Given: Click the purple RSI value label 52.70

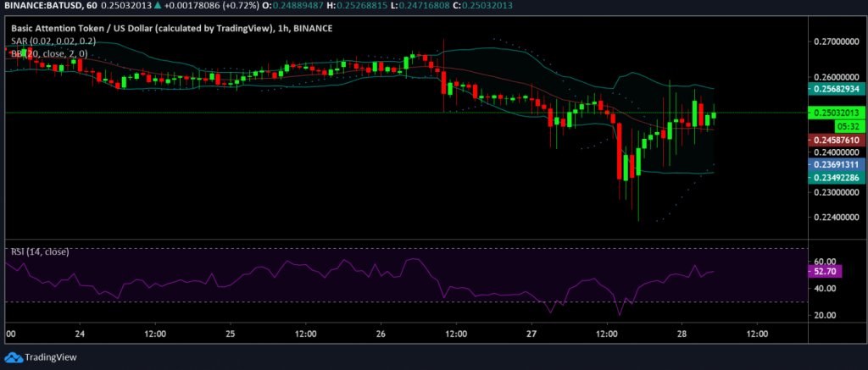Looking at the screenshot, I should [825, 271].
